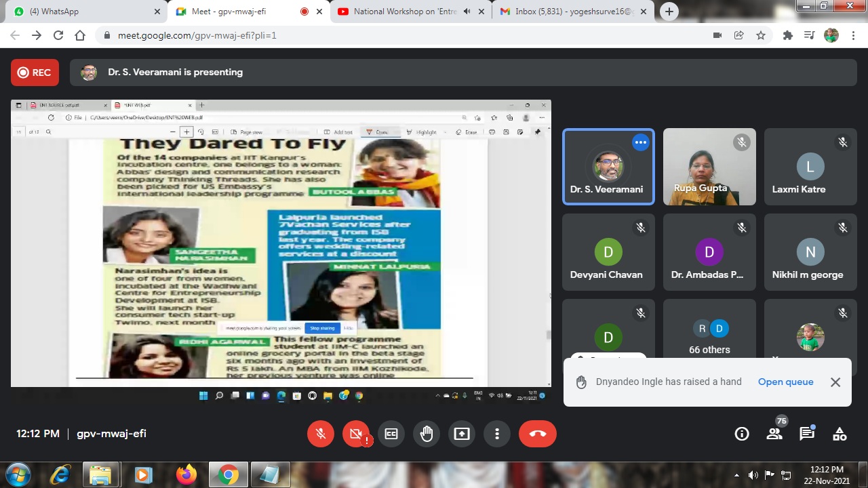Click the red Leave call button
The width and height of the screenshot is (868, 488).
(x=537, y=434)
